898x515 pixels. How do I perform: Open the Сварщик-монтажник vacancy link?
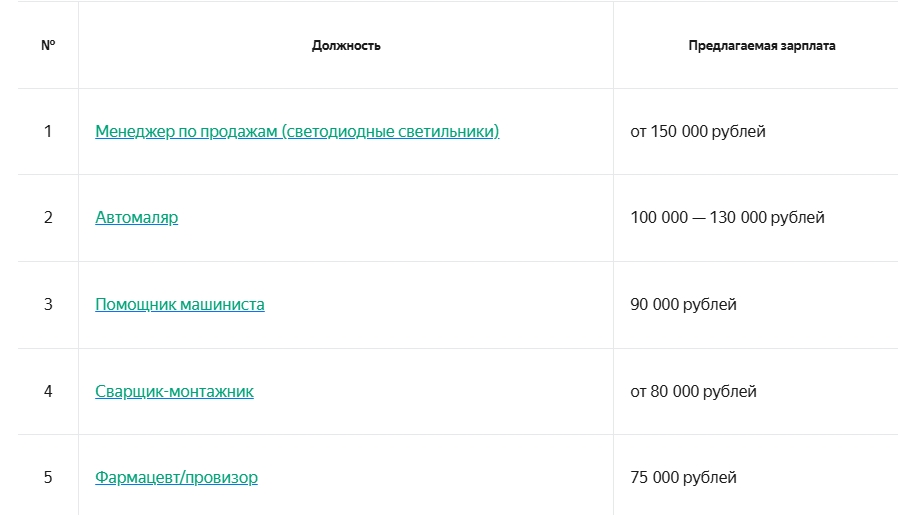tap(174, 391)
